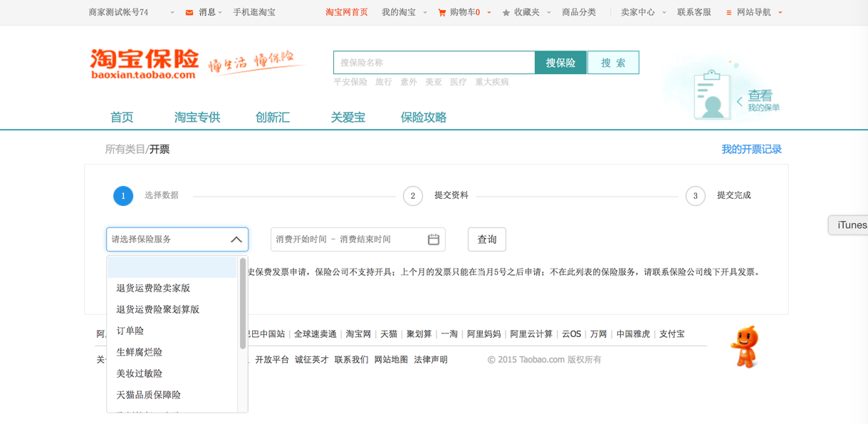The image size is (868, 424).
Task: Click the insurance dropdown list scrollbar
Action: click(x=243, y=304)
